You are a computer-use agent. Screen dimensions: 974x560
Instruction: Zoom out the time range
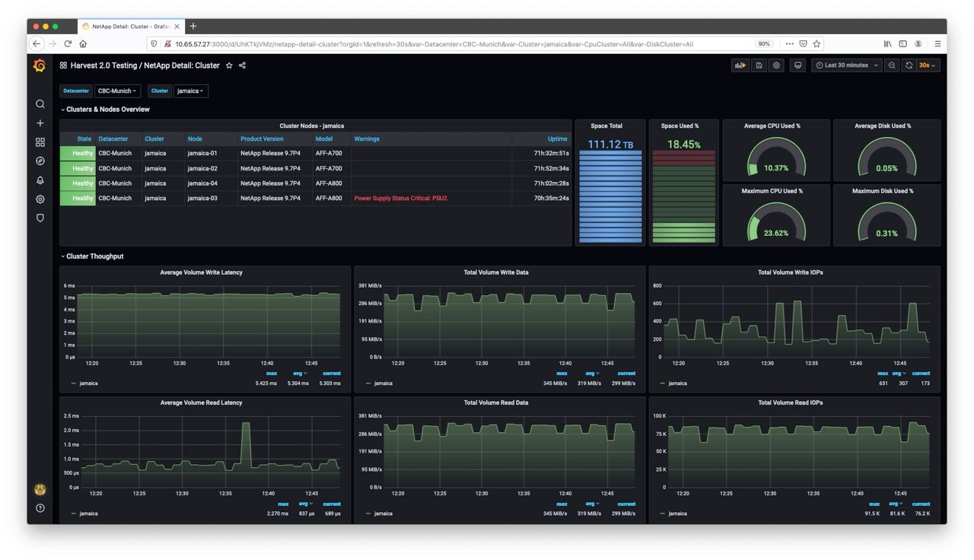pyautogui.click(x=892, y=65)
